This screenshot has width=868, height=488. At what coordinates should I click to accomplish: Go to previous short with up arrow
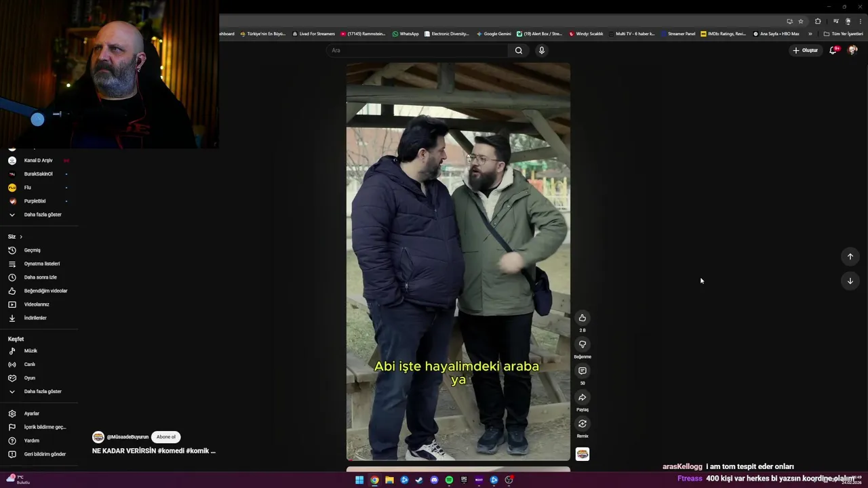tap(850, 256)
